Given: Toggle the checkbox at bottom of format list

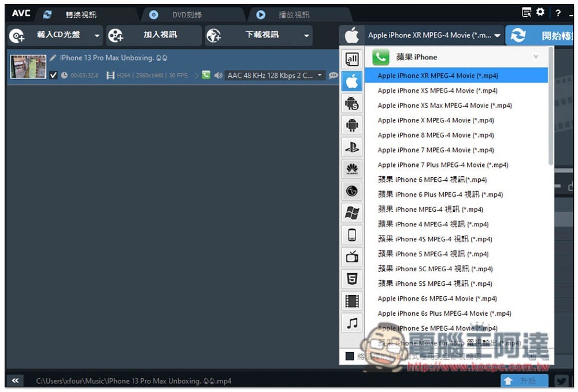Looking at the screenshot, I should coord(350,356).
